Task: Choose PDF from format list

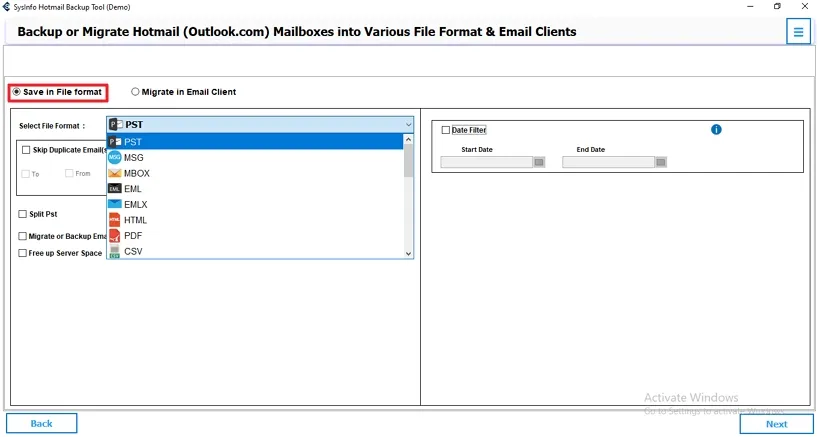Action: [x=255, y=236]
